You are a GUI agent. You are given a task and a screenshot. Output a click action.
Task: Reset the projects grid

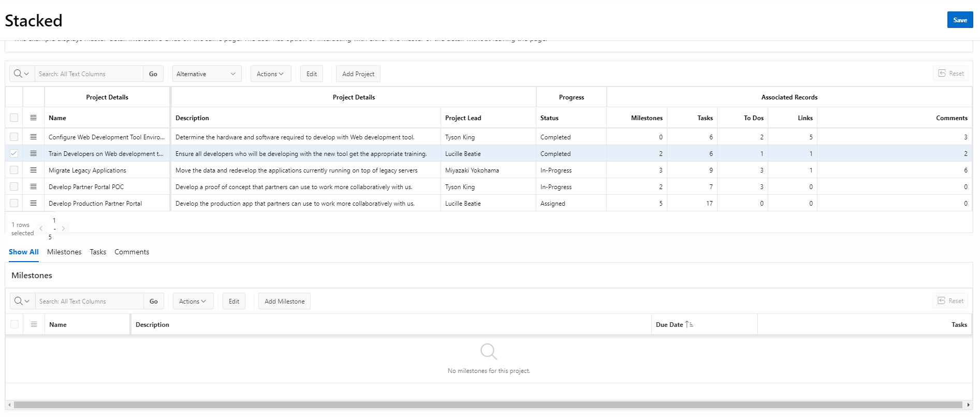click(x=951, y=74)
